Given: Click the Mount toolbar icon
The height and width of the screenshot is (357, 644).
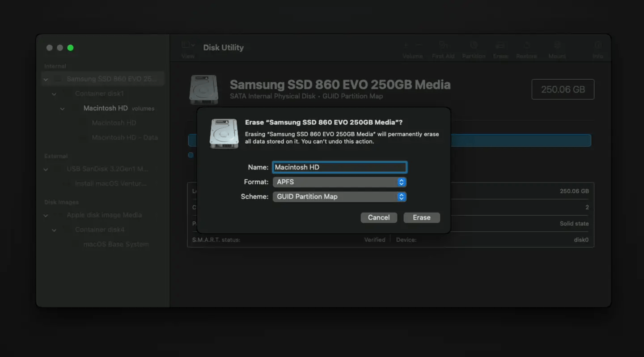Looking at the screenshot, I should (557, 45).
